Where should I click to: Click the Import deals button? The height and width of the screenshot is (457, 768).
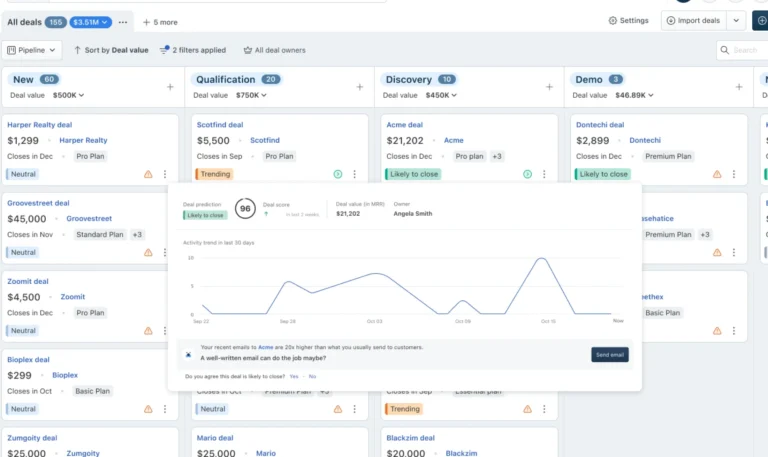click(694, 21)
